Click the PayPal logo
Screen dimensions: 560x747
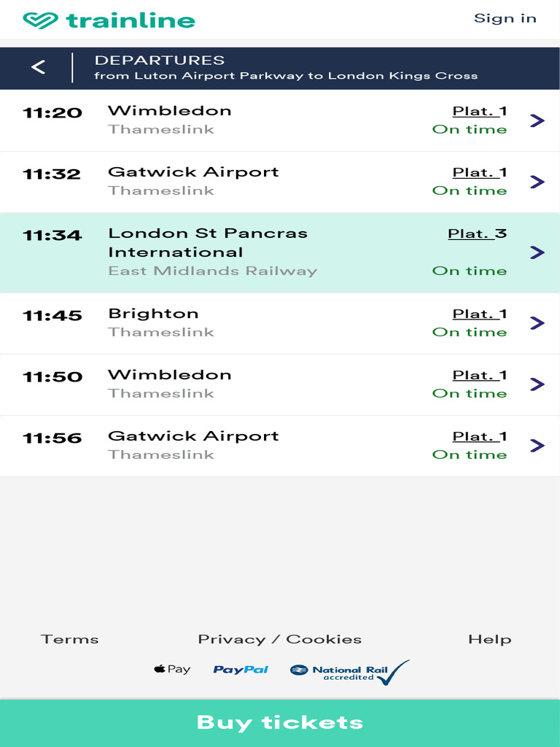(241, 670)
